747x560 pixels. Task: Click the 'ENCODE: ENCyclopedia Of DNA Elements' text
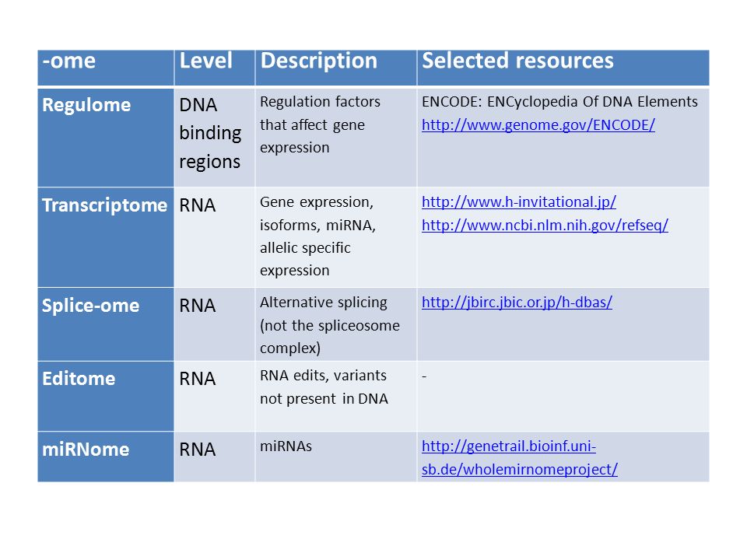[559, 102]
